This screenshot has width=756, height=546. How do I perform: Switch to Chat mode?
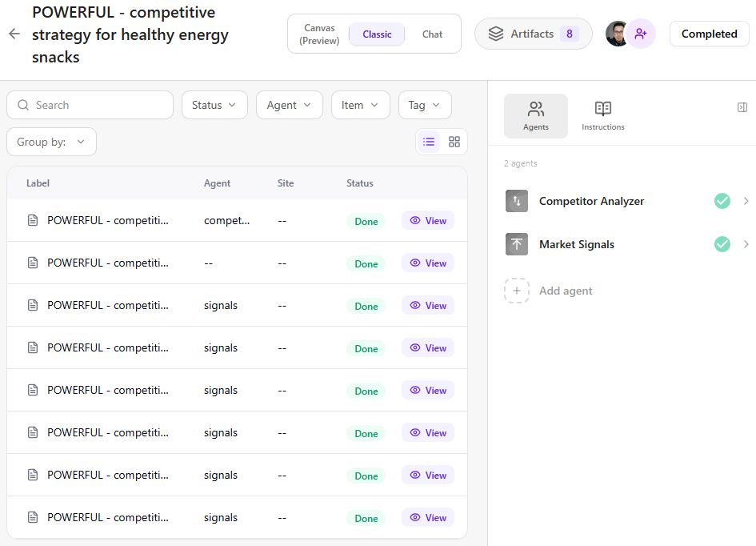[432, 34]
